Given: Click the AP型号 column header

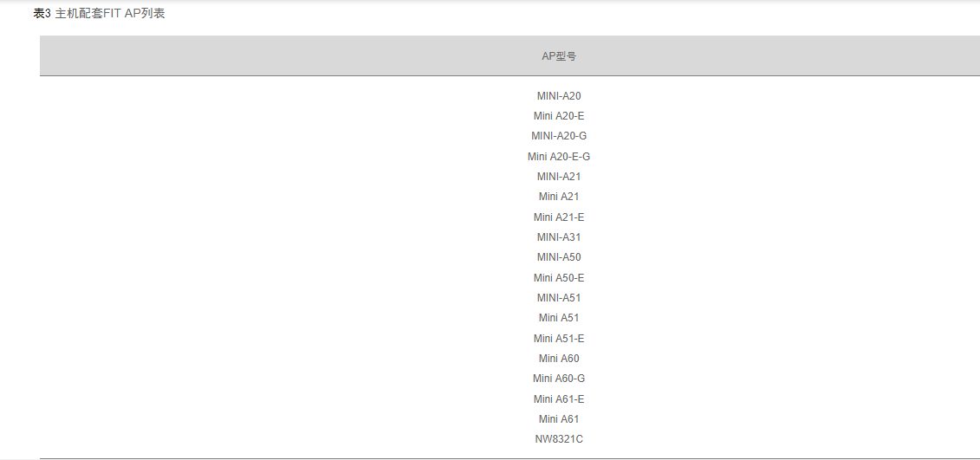Looking at the screenshot, I should pyautogui.click(x=559, y=56).
